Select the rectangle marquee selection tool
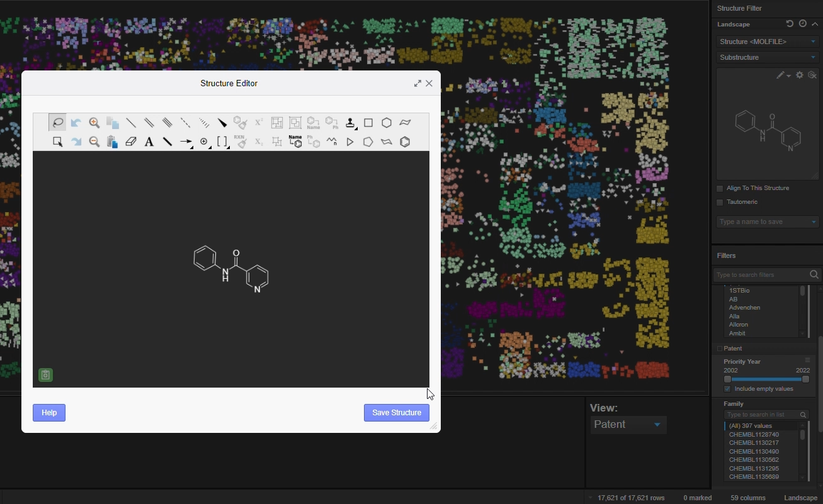This screenshot has height=504, width=823. click(57, 142)
